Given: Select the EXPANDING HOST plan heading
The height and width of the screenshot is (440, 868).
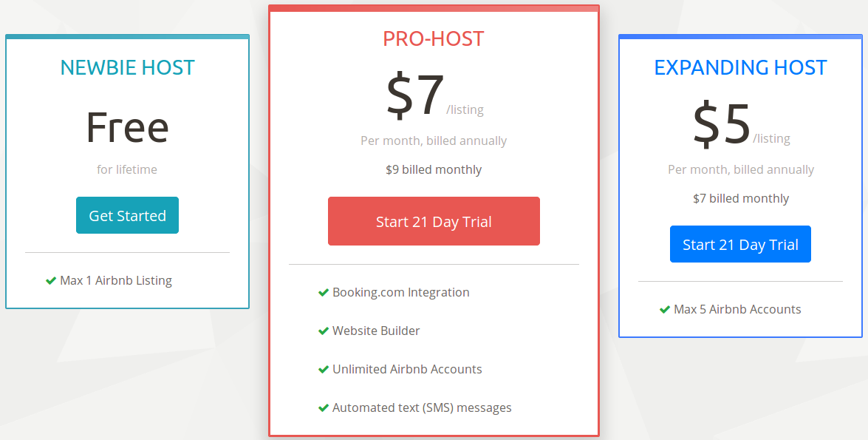Looking at the screenshot, I should [x=740, y=68].
